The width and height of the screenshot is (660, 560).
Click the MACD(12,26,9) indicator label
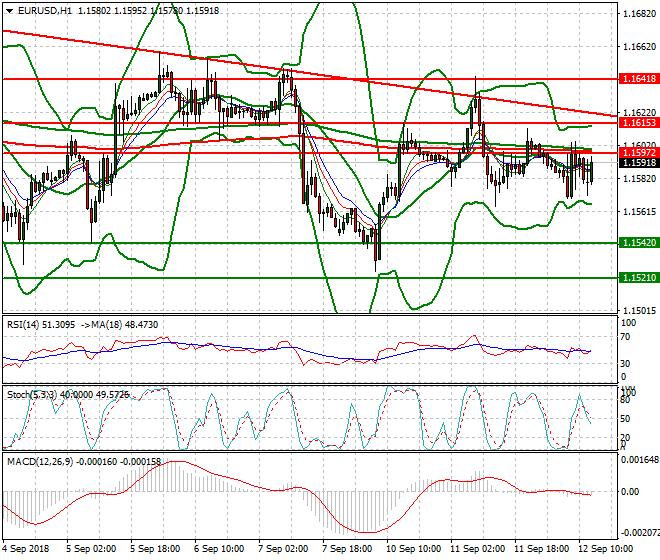click(x=33, y=462)
